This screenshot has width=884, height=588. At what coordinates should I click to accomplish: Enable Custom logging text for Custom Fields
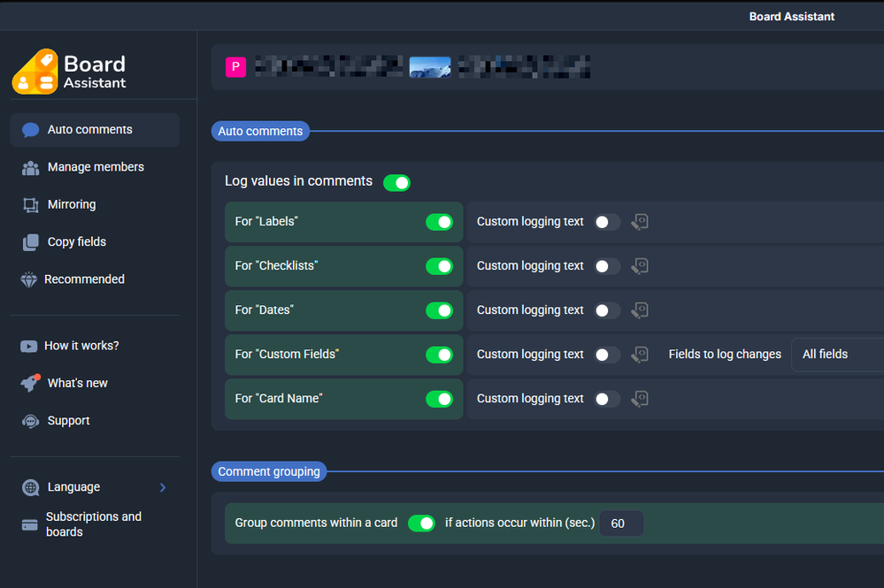[x=607, y=355]
